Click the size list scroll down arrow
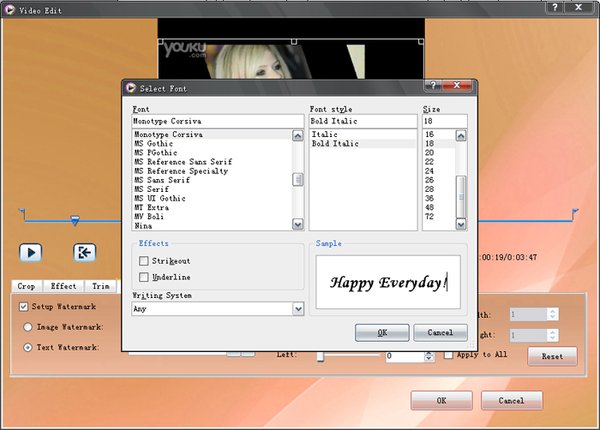600x430 pixels. (x=461, y=225)
